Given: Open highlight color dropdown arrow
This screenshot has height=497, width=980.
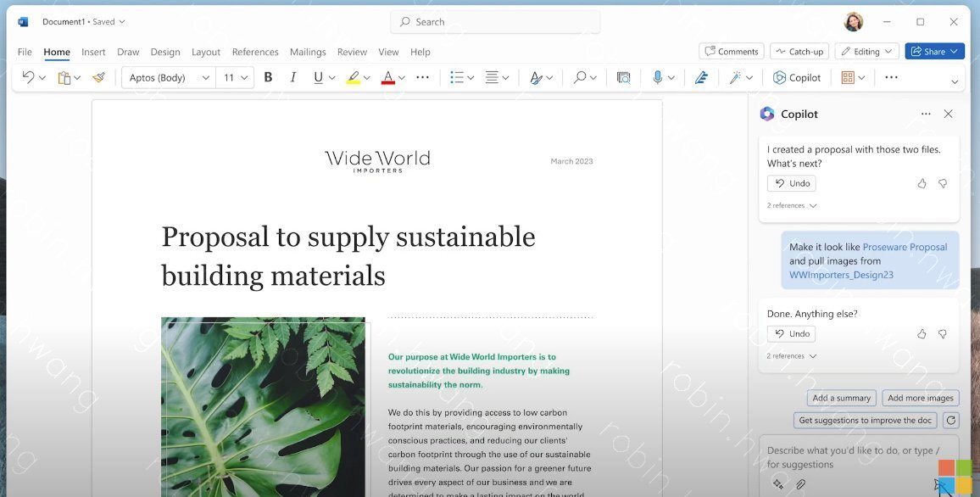Looking at the screenshot, I should coord(367,78).
